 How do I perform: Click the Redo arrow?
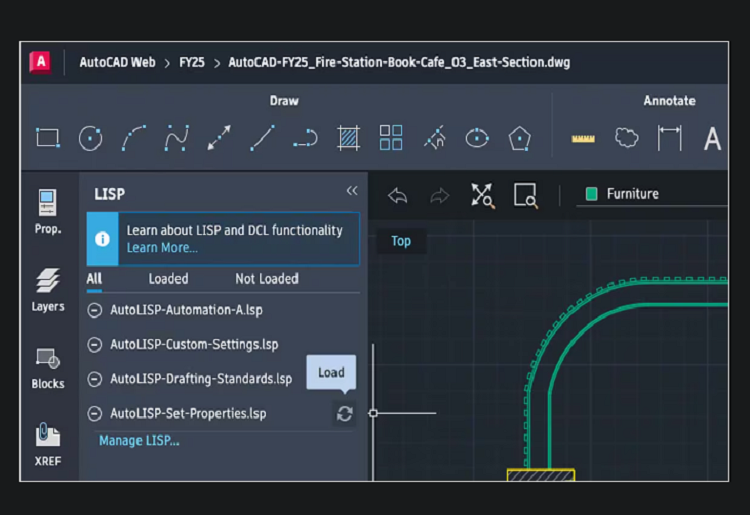(x=440, y=196)
